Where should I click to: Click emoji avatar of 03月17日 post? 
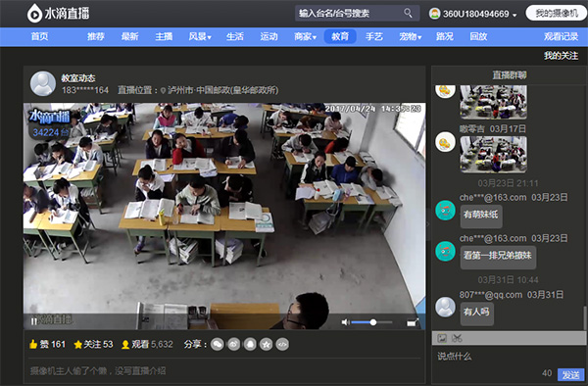click(x=445, y=142)
